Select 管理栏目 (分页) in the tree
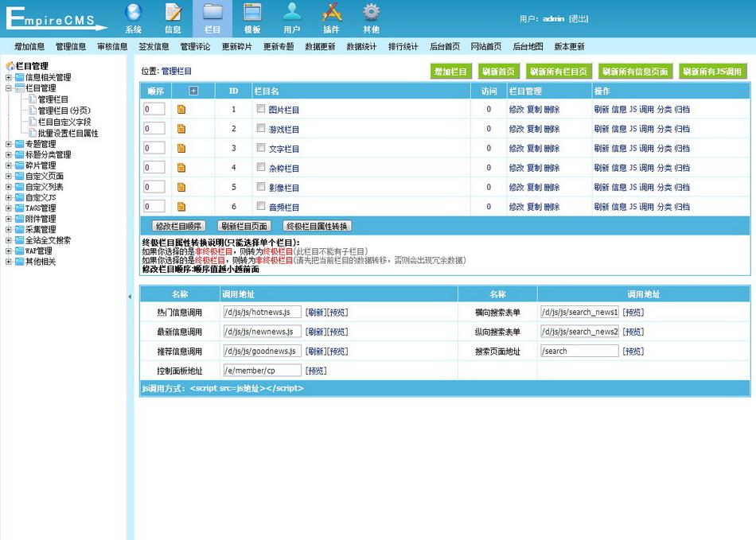 click(64, 111)
